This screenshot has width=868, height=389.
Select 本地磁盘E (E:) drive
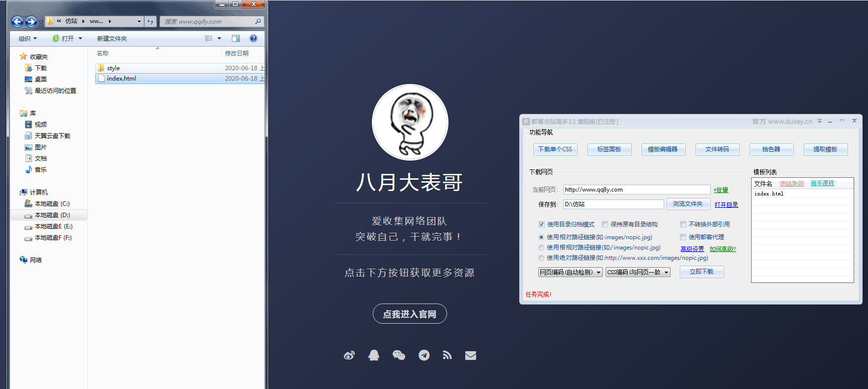pyautogui.click(x=53, y=226)
